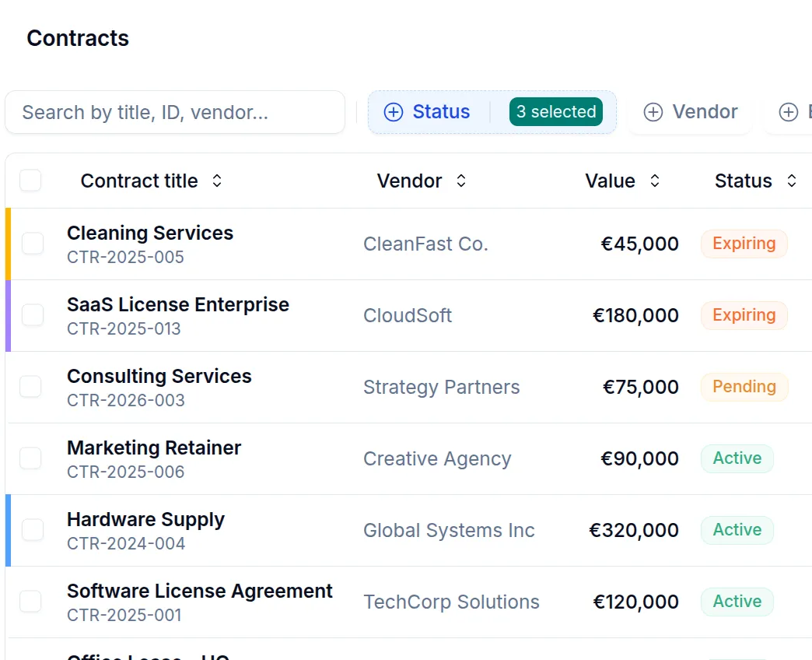This screenshot has height=660, width=812.
Task: Sort by Contract title using its sort arrows
Action: [217, 181]
